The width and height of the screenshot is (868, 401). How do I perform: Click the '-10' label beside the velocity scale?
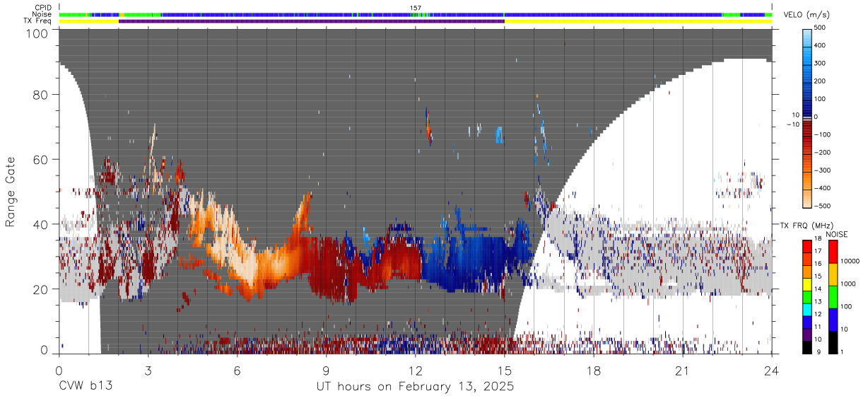(792, 124)
